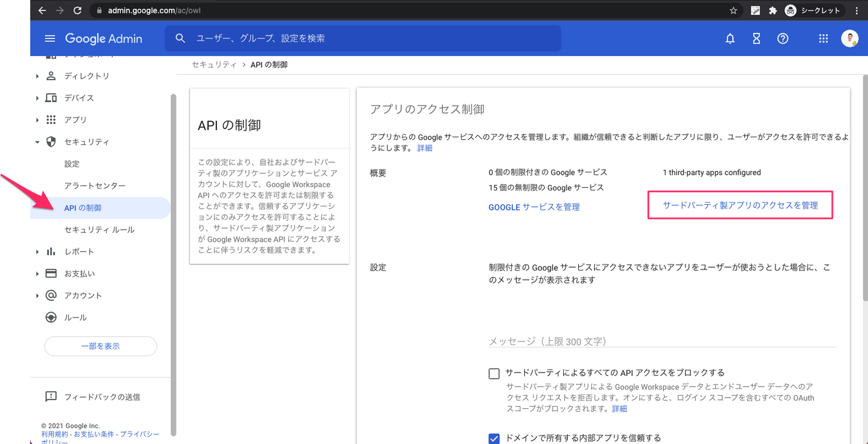
Task: Bookmark this page with star
Action: click(x=733, y=10)
